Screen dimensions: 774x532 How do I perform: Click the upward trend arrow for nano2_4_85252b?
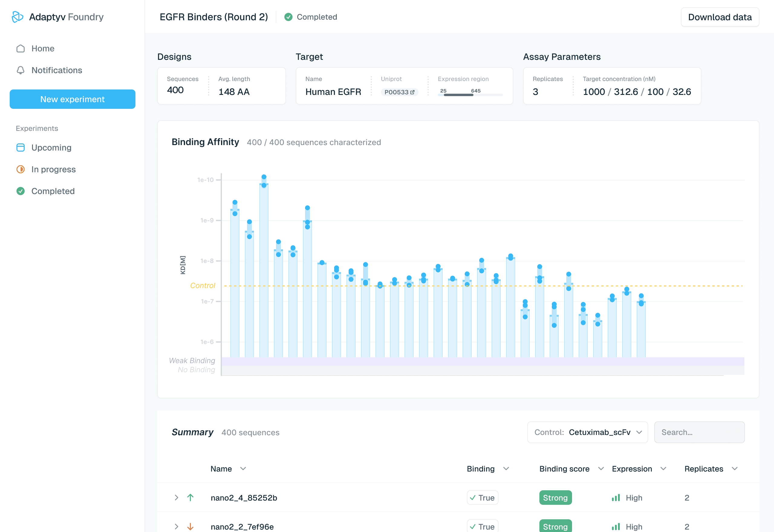click(190, 498)
